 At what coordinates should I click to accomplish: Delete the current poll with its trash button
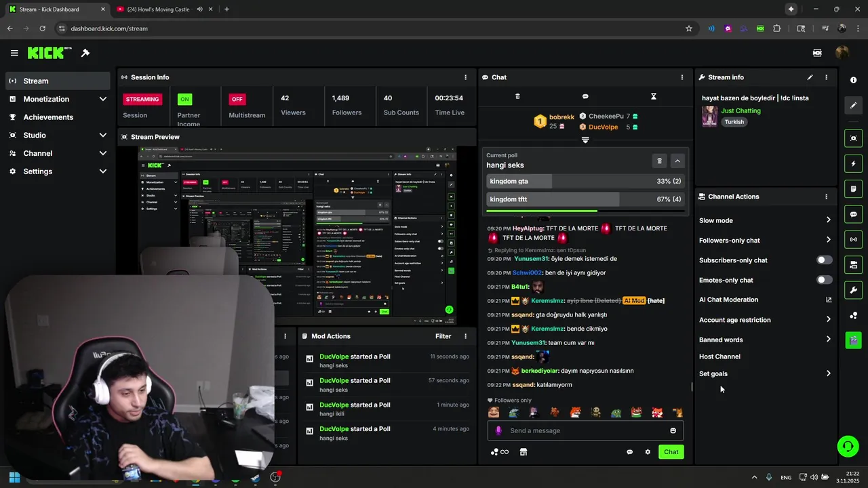pos(659,161)
